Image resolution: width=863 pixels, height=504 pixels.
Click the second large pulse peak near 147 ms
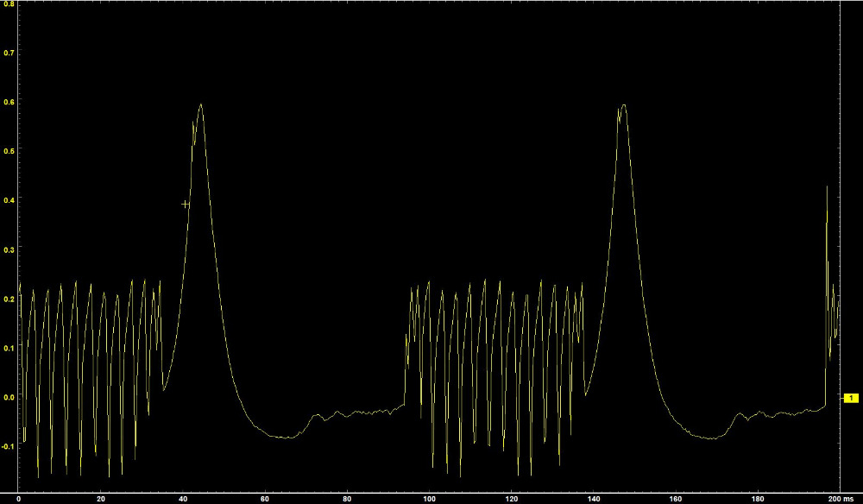pos(623,105)
